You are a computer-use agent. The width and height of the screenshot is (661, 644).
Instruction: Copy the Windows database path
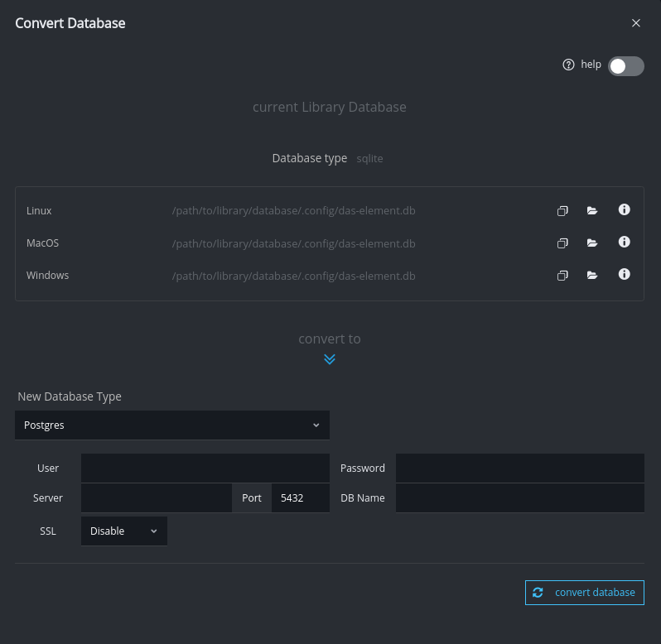(x=562, y=275)
